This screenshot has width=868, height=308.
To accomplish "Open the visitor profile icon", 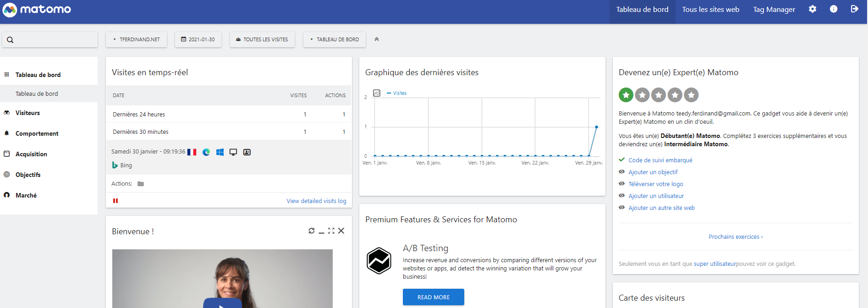I will point(247,152).
